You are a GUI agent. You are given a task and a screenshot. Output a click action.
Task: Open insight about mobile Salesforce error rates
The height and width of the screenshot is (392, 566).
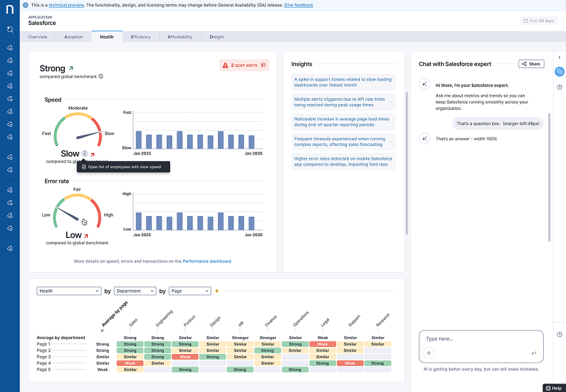point(344,162)
